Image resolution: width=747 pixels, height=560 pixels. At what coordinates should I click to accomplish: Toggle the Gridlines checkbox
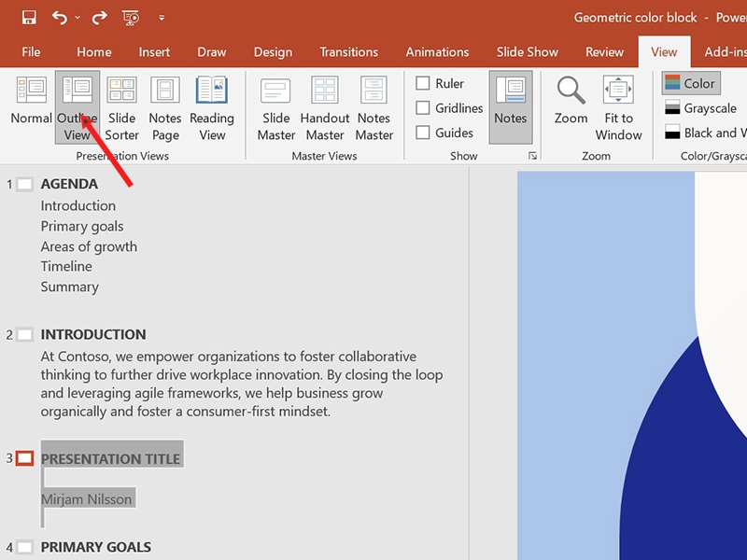[423, 107]
